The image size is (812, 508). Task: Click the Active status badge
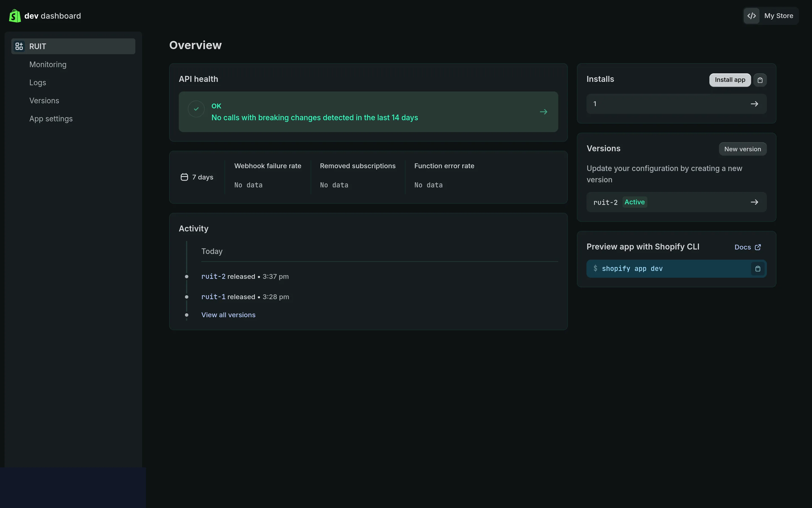[634, 202]
